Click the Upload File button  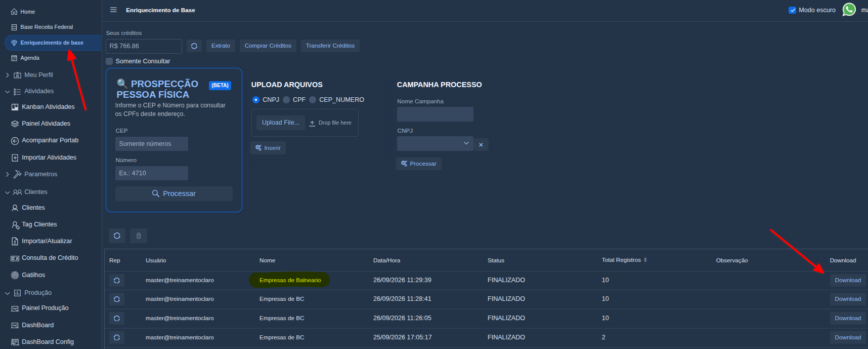pos(281,123)
